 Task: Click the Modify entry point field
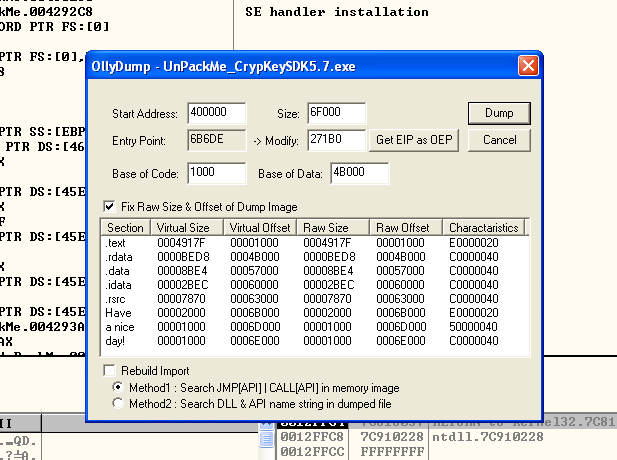pyautogui.click(x=336, y=140)
